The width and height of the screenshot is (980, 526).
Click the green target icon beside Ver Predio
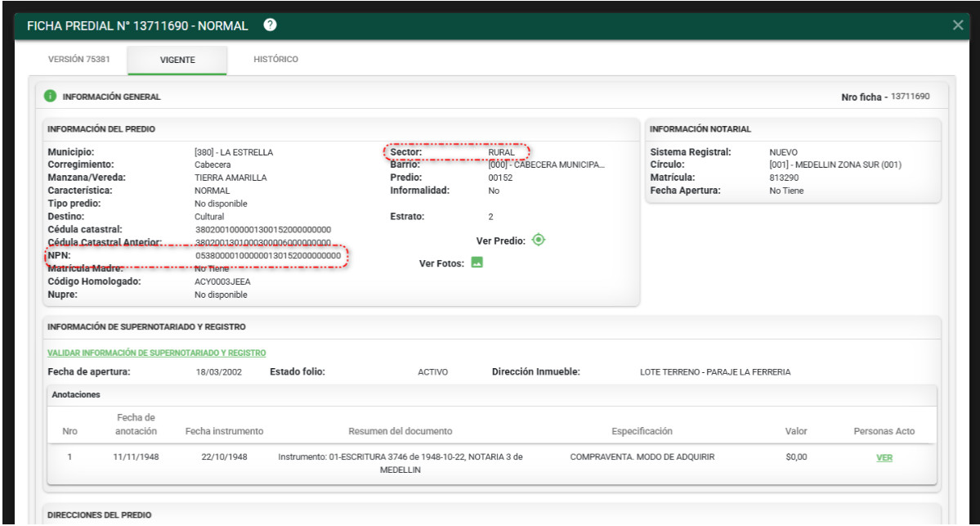538,241
